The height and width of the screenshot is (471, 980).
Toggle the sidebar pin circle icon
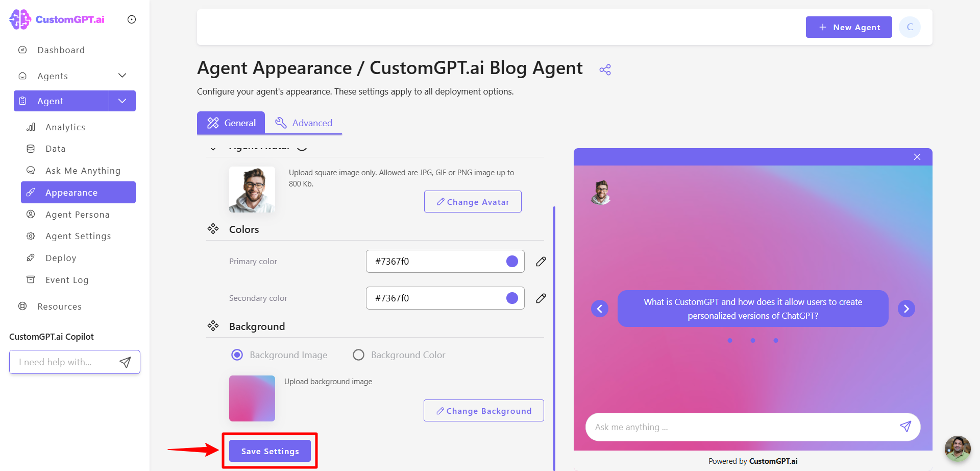click(x=132, y=19)
